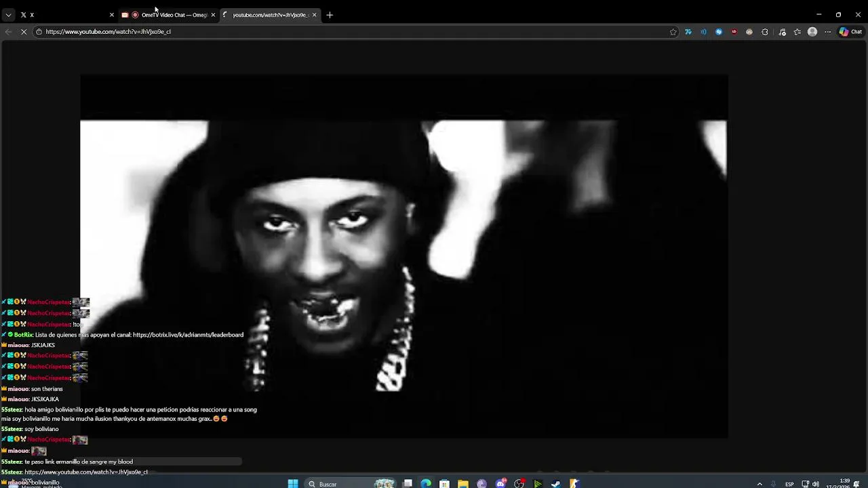Open Steam from the taskbar
The width and height of the screenshot is (868, 488).
coord(556,484)
